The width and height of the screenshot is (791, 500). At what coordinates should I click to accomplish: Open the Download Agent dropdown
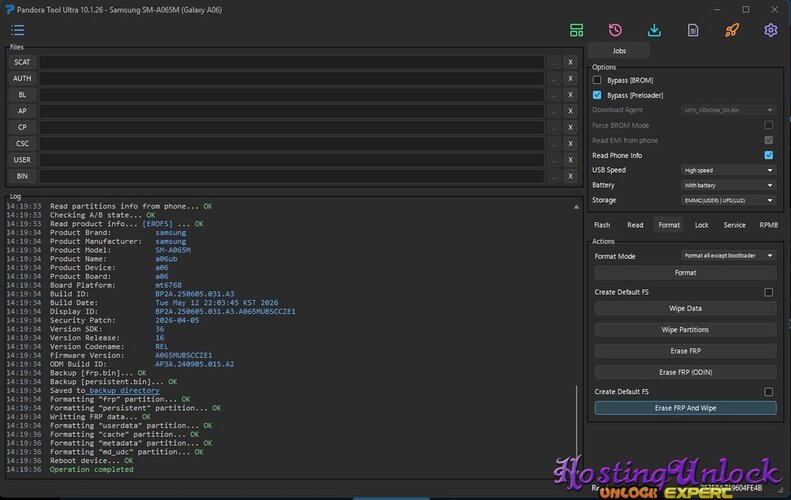pos(728,110)
